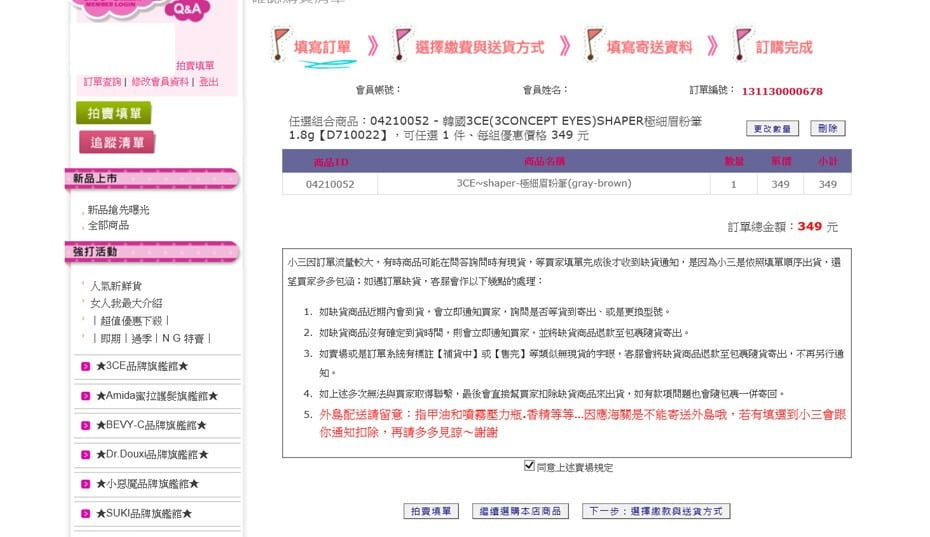Image resolution: width=930 pixels, height=537 pixels.
Task: Click the quantity cell showing 1
Action: 733,184
